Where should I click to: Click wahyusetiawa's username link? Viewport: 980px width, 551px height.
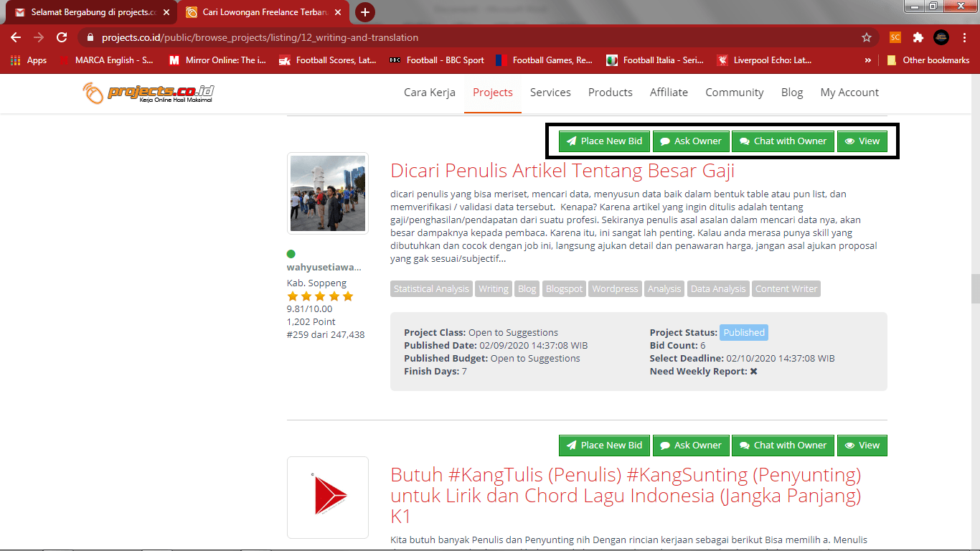tap(323, 266)
